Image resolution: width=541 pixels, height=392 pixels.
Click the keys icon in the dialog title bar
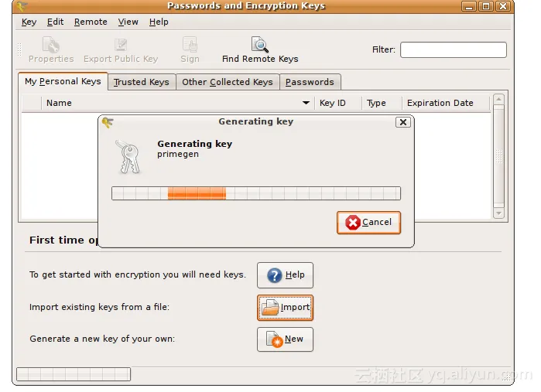click(108, 122)
